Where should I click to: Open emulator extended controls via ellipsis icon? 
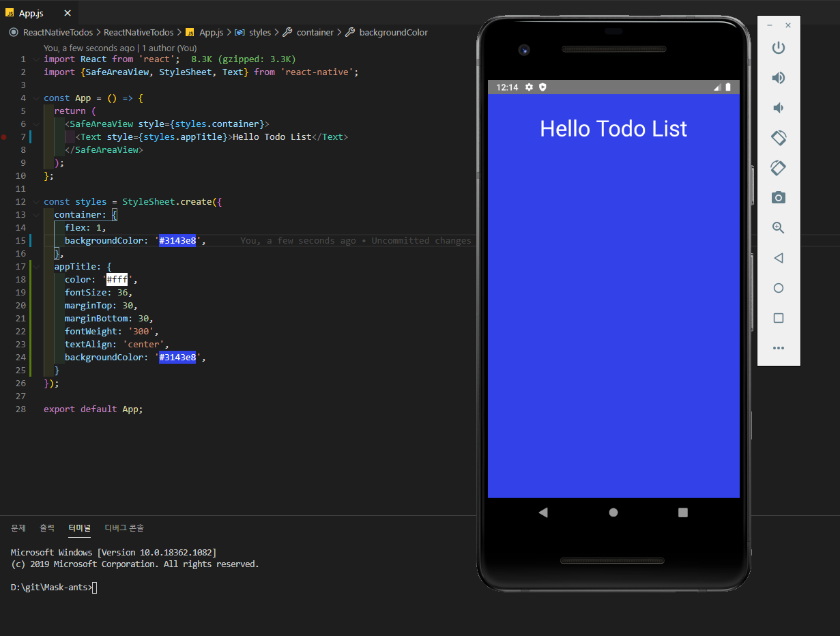coord(779,347)
